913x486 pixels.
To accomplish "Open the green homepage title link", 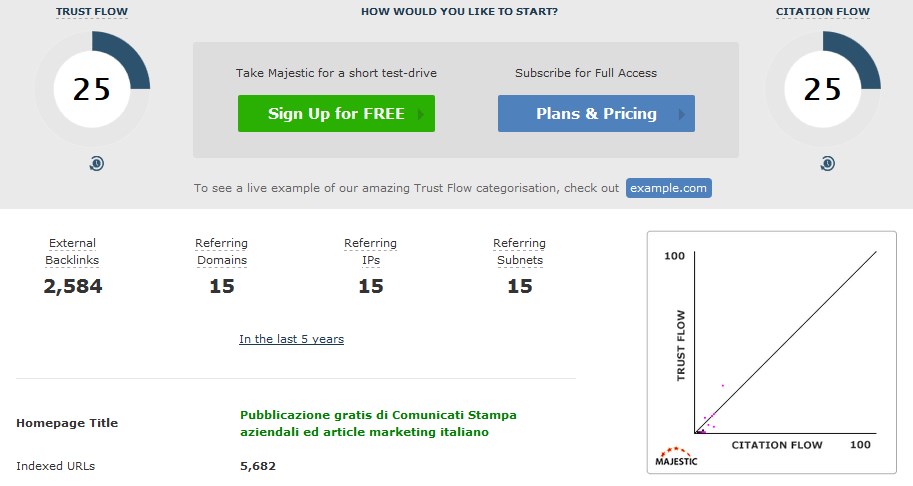I will click(x=378, y=423).
